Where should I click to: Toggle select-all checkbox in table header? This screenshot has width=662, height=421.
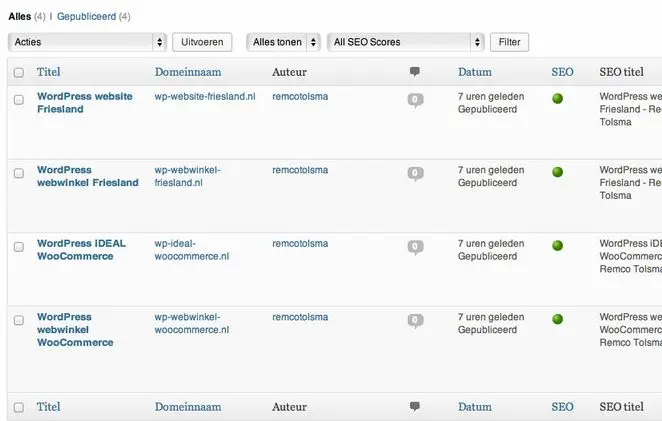[19, 73]
